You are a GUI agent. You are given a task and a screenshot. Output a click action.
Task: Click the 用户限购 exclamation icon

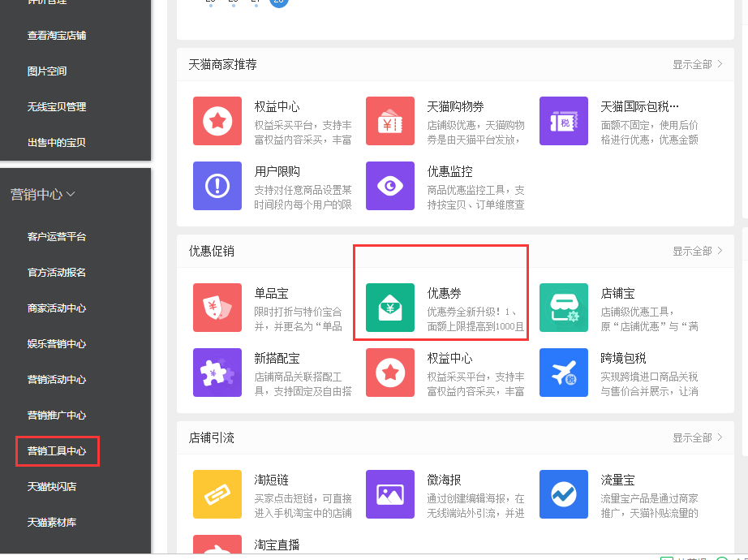click(217, 186)
